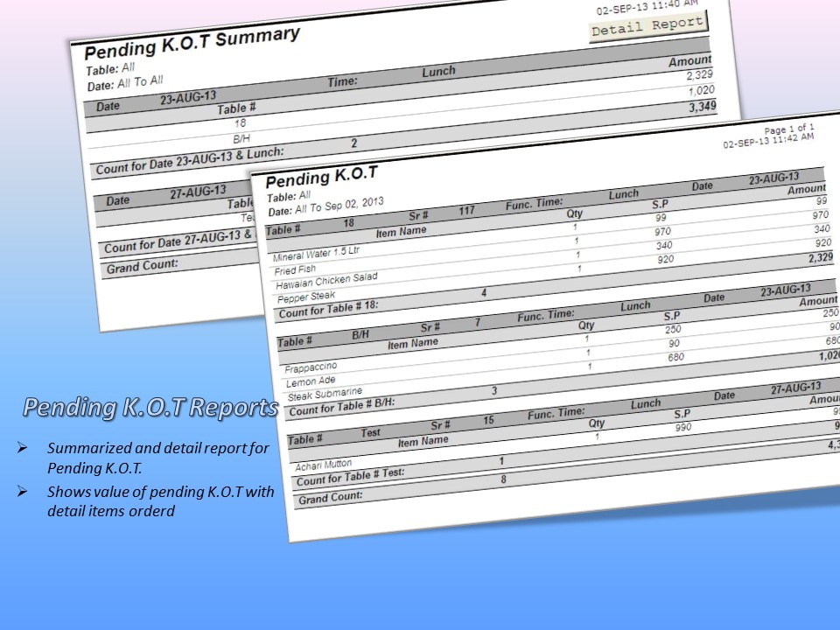Click the 1,020 amount in summary report
The width and height of the screenshot is (840, 630).
coord(701,90)
